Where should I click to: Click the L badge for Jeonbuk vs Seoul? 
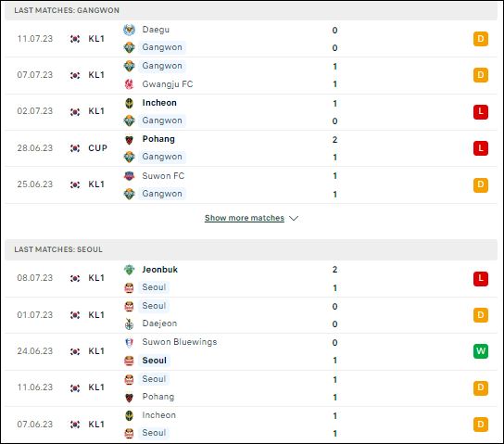coord(481,278)
